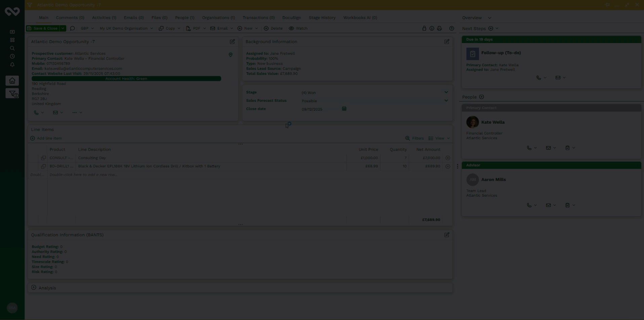Toggle the record lock icon
This screenshot has width=644, height=320.
tap(424, 29)
